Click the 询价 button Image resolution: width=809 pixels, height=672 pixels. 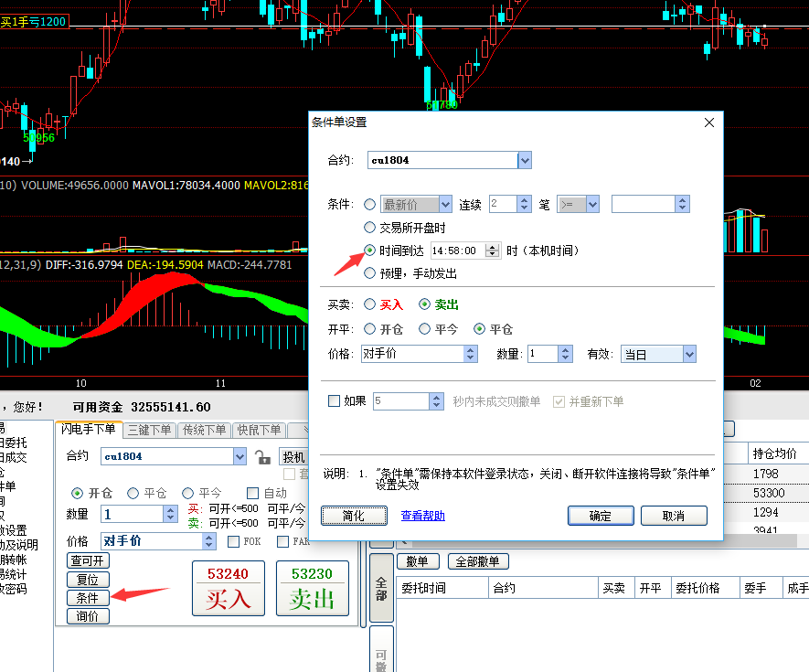click(x=89, y=615)
